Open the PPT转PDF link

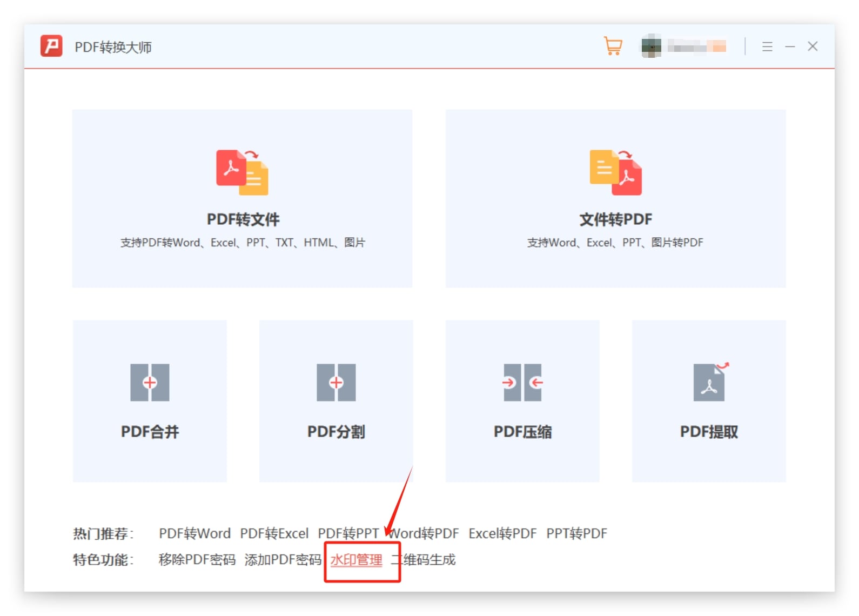pyautogui.click(x=576, y=533)
